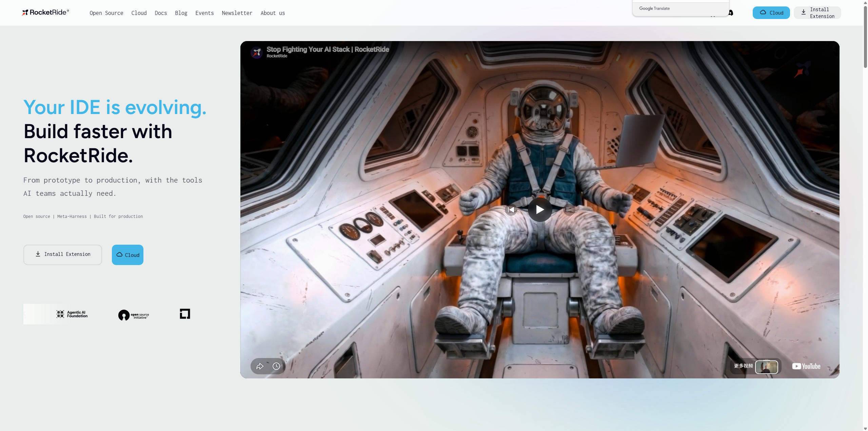Image resolution: width=868 pixels, height=431 pixels.
Task: Open the Open Source nav menu
Action: 106,13
